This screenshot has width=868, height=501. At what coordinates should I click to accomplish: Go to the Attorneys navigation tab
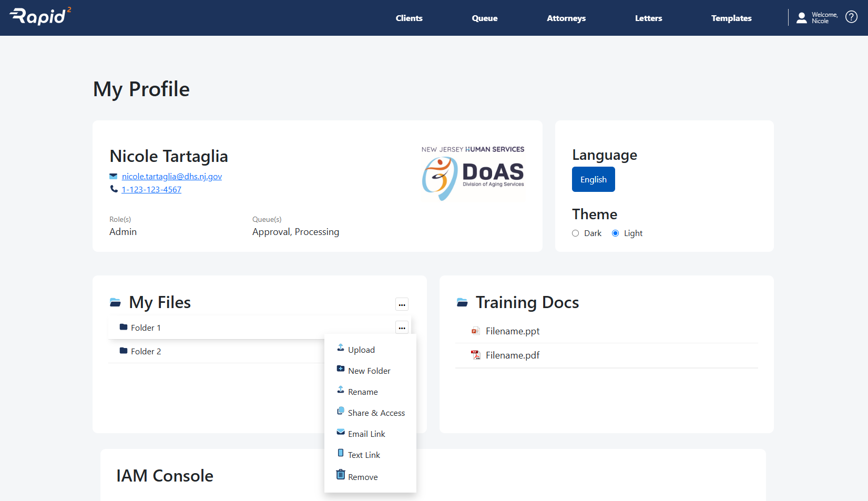[x=566, y=18]
